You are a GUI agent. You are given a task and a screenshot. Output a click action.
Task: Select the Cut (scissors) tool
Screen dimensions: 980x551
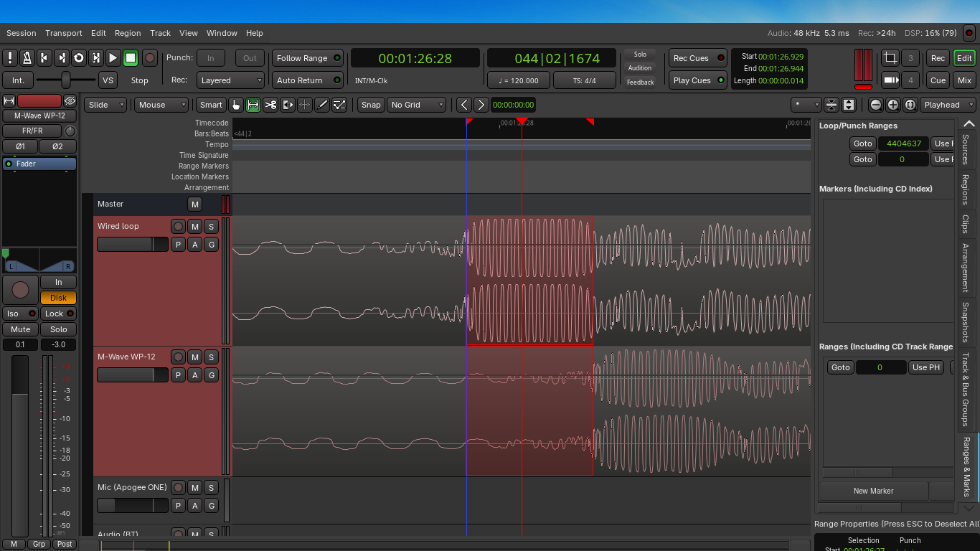tap(270, 105)
